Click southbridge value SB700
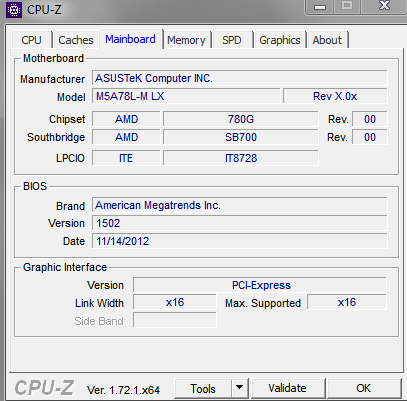The width and height of the screenshot is (407, 401). coord(241,137)
